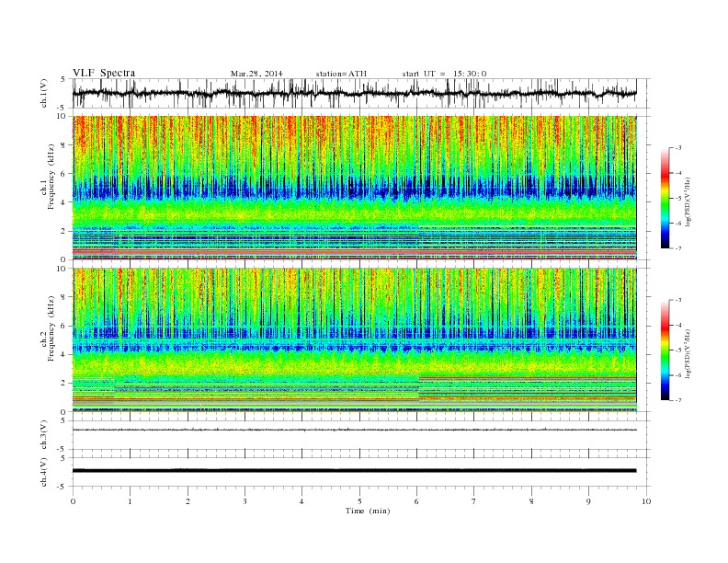Click the ch.1 spectrogram panel
The image size is (728, 563).
point(354,188)
